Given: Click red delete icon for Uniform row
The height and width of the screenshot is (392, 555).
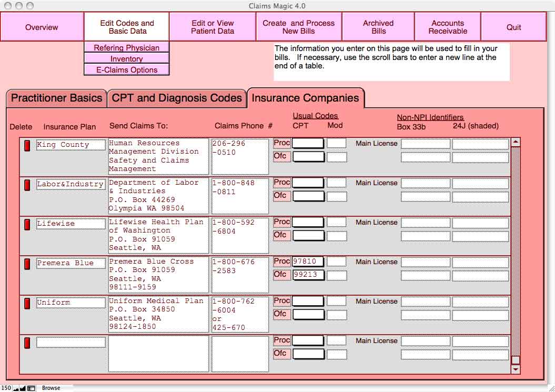Looking at the screenshot, I should click(x=27, y=304).
